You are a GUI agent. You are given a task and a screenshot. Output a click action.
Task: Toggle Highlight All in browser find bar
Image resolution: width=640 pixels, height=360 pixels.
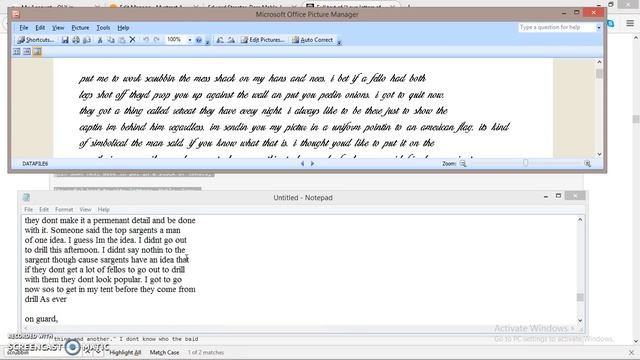coord(125,352)
